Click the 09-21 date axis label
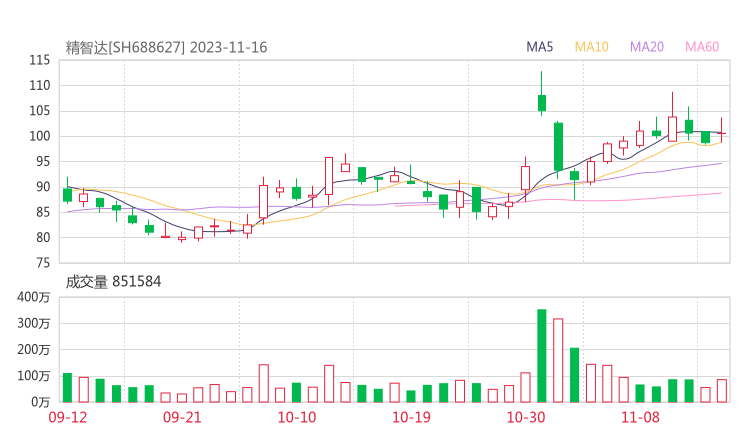This screenshot has height=440, width=740. [x=182, y=417]
